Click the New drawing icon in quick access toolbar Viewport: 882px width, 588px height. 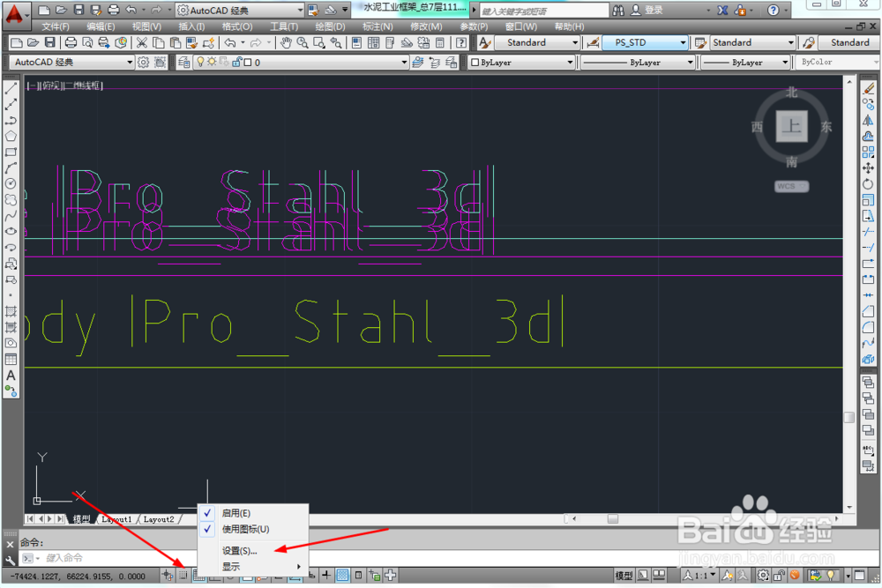[44, 10]
